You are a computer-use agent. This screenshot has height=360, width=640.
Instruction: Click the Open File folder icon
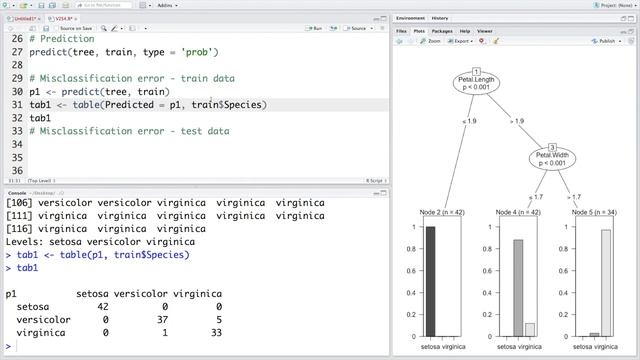(24, 5)
